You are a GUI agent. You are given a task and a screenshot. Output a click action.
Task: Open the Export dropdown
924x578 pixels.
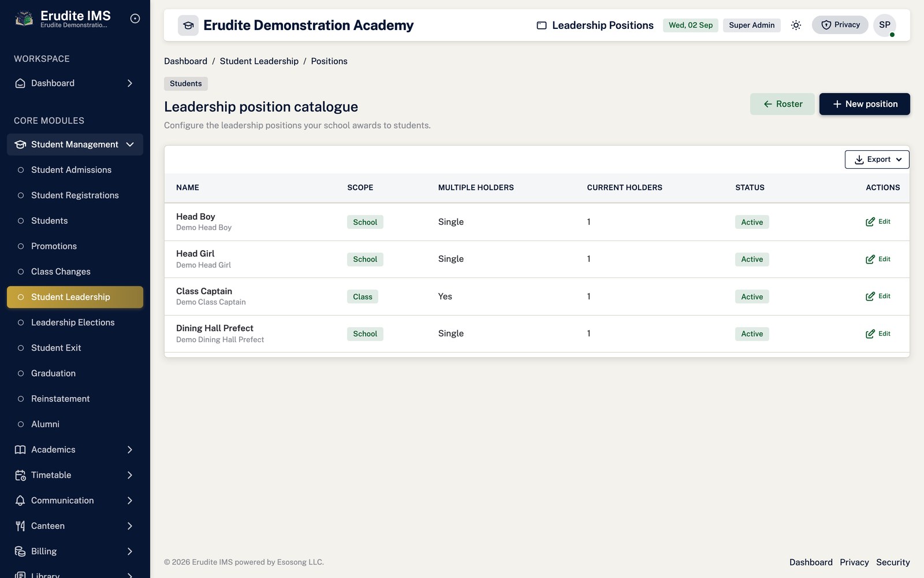(x=877, y=160)
